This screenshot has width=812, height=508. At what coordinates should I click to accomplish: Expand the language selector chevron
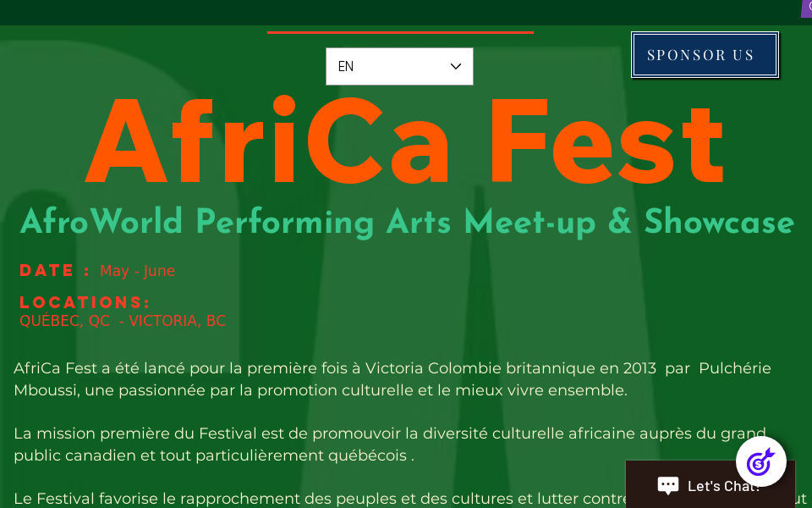pos(455,66)
